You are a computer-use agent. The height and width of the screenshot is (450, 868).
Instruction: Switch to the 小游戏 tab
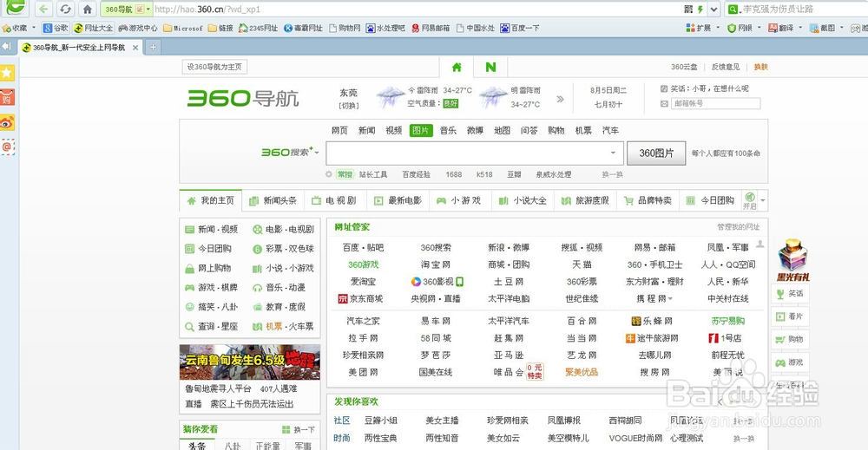click(x=459, y=200)
